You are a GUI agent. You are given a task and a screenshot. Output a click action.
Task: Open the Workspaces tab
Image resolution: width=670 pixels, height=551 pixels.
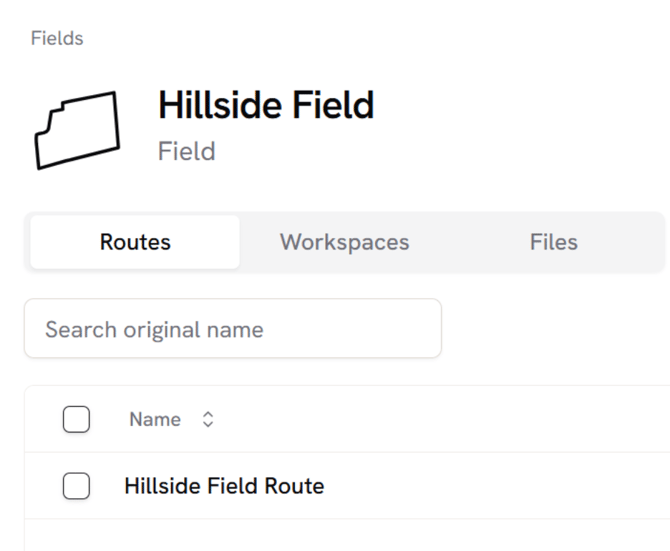click(344, 242)
